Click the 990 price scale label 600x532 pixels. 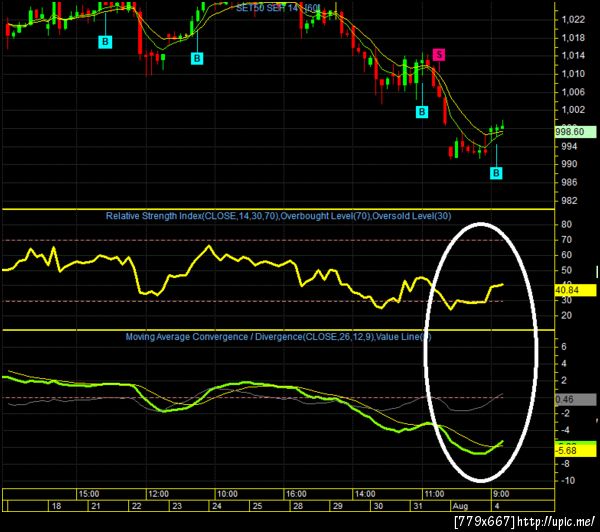pos(569,164)
